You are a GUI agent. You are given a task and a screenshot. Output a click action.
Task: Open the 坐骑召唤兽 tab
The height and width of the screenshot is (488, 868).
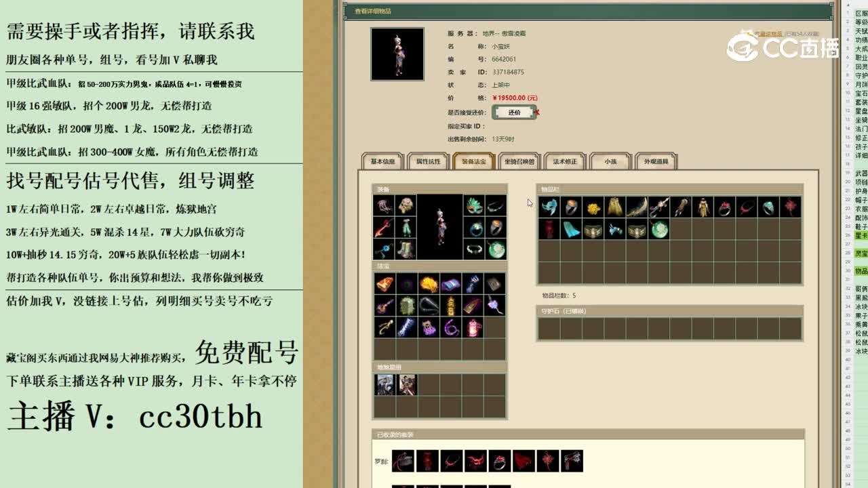click(519, 161)
